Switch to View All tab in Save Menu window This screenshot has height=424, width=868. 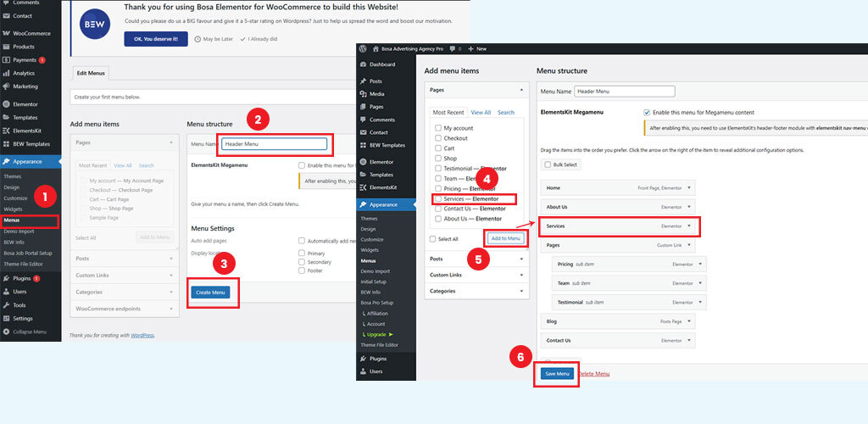tap(481, 113)
